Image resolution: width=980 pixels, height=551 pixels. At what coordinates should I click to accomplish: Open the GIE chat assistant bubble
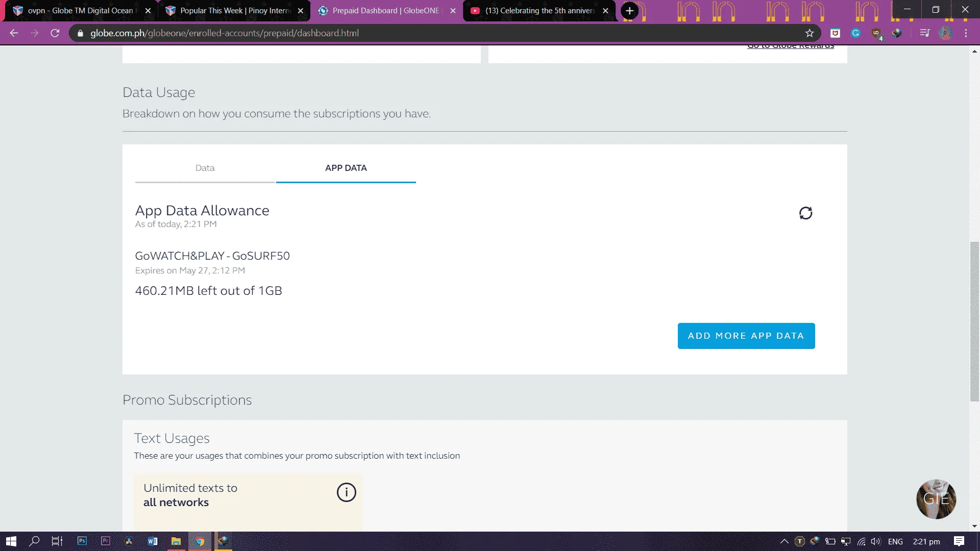pos(936,499)
